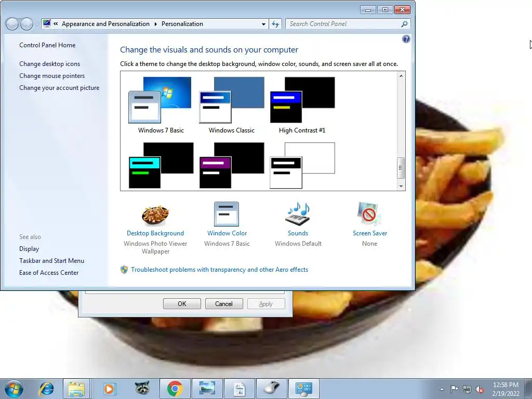Click the taskbar clock and date
The height and width of the screenshot is (399, 532).
[x=506, y=389]
